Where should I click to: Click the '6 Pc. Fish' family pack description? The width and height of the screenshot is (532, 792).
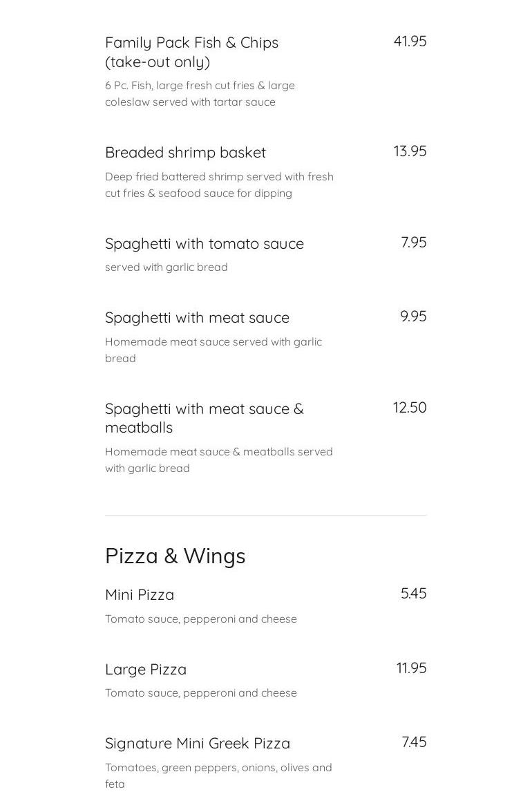200,94
